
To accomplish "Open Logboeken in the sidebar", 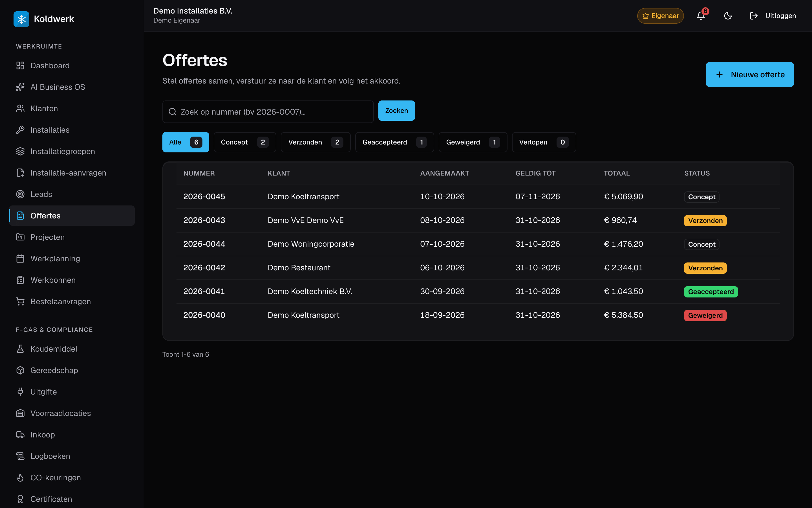I will click(72, 456).
